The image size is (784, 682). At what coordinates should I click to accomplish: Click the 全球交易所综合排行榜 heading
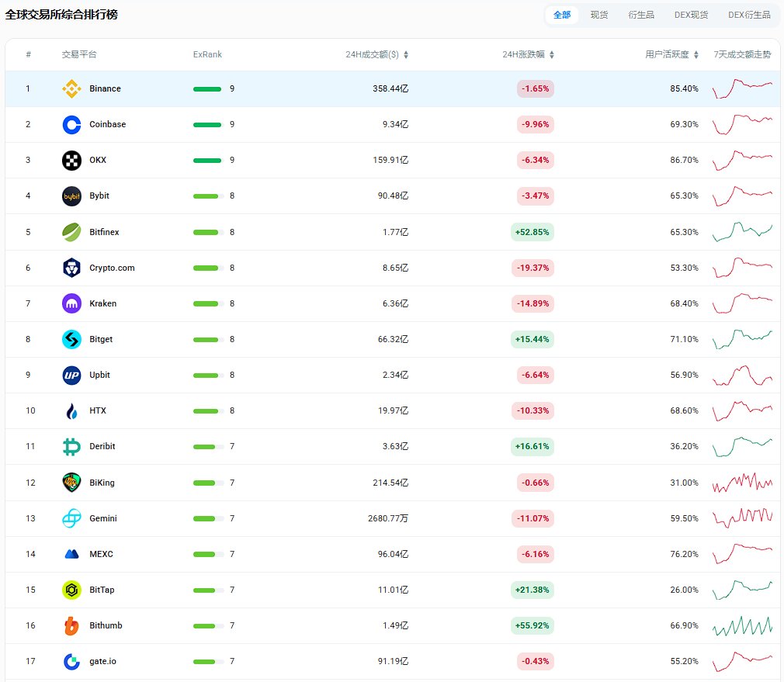[x=61, y=15]
